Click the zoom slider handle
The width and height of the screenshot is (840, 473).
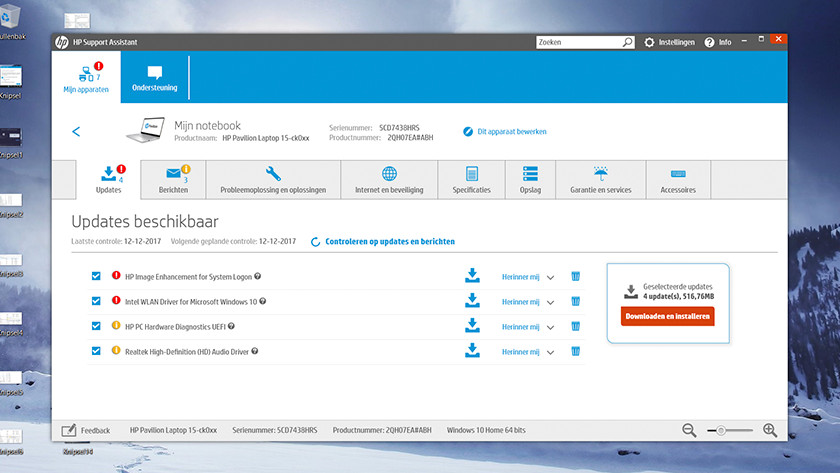tap(721, 430)
